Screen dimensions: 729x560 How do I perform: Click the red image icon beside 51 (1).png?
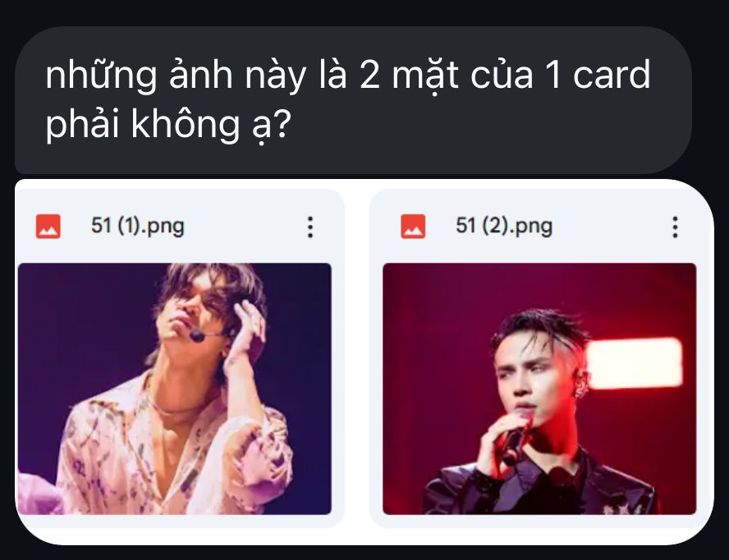48,227
